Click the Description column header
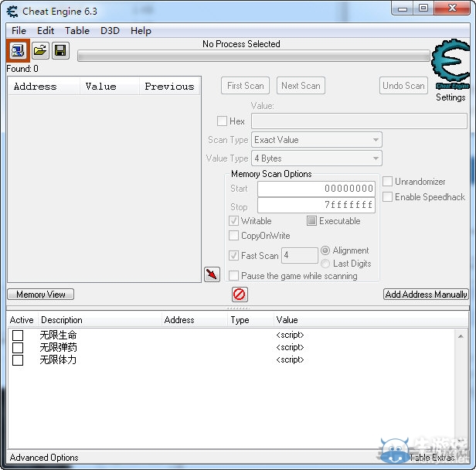476x470 pixels. pos(100,320)
